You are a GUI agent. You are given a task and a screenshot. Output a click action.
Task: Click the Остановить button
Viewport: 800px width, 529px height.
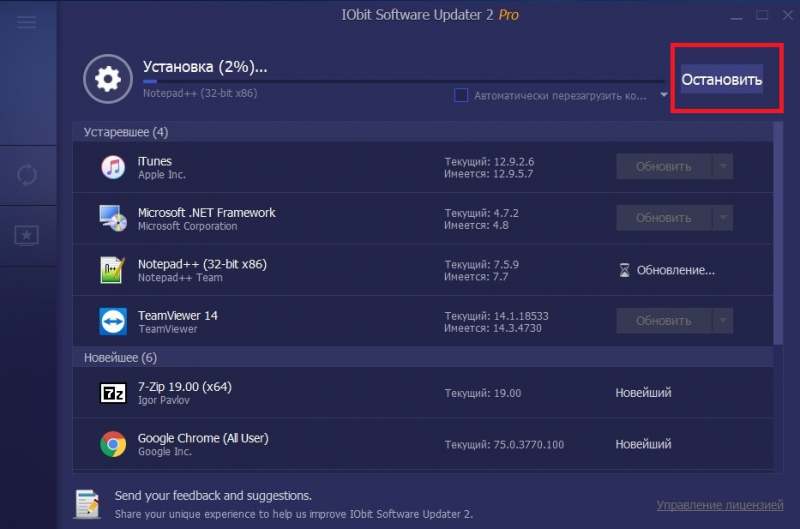click(x=721, y=79)
